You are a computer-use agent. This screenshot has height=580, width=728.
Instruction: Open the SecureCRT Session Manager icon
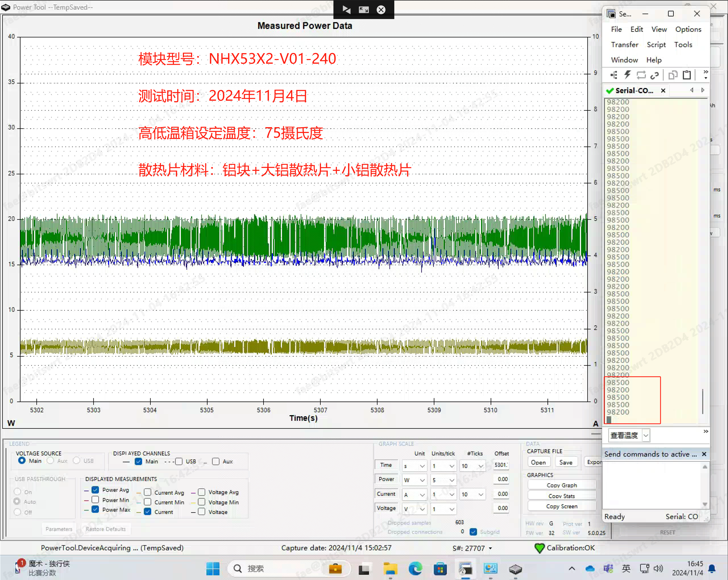(614, 75)
